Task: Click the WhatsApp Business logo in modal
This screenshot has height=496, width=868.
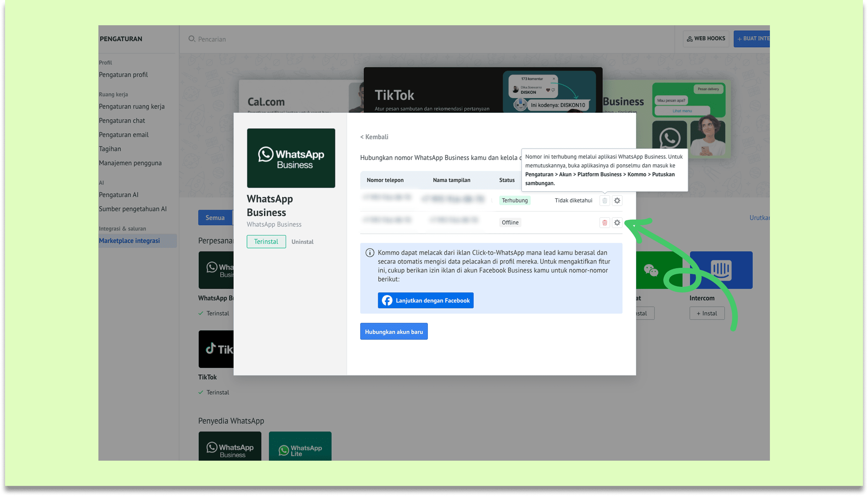Action: coord(291,158)
